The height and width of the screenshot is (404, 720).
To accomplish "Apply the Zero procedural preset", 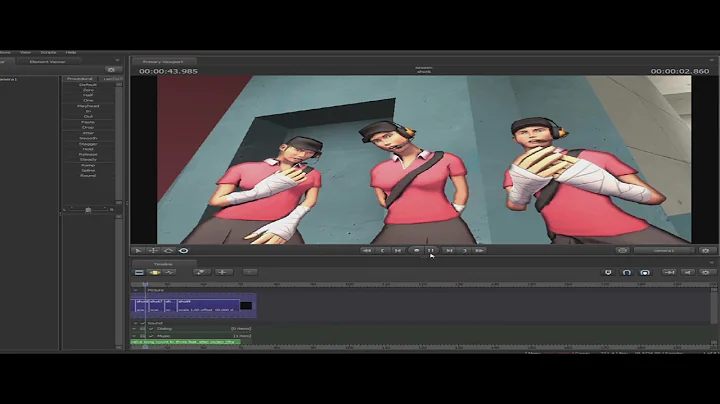I will 88,90.
